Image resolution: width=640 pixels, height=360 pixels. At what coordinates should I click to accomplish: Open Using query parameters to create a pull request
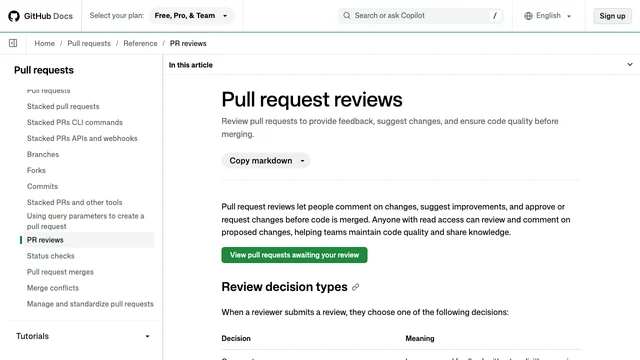85,221
